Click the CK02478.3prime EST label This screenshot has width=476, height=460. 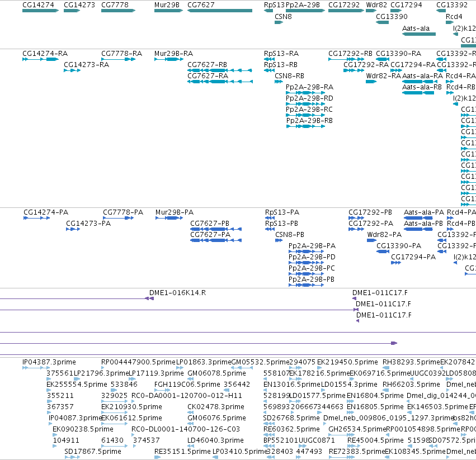pyautogui.click(x=216, y=407)
